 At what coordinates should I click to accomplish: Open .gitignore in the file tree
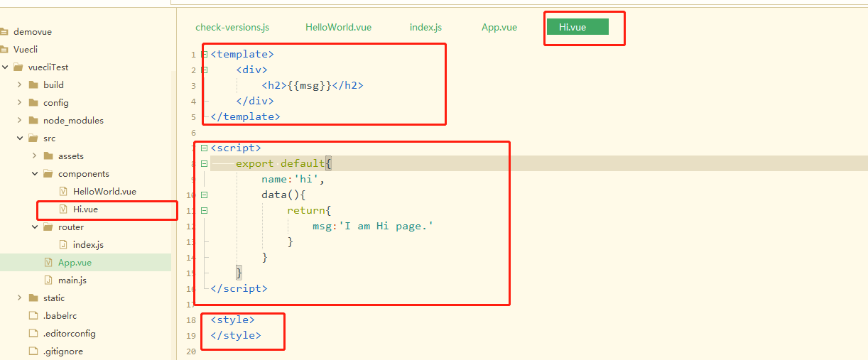(63, 351)
